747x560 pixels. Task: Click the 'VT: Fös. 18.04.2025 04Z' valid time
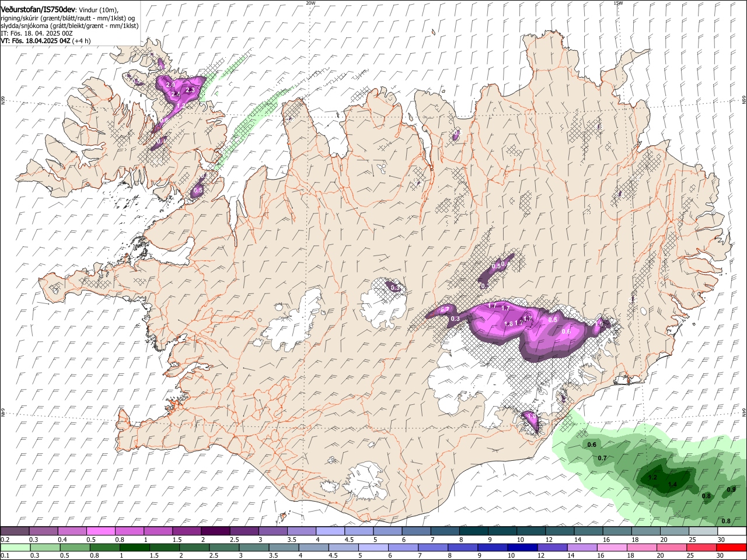coord(36,41)
